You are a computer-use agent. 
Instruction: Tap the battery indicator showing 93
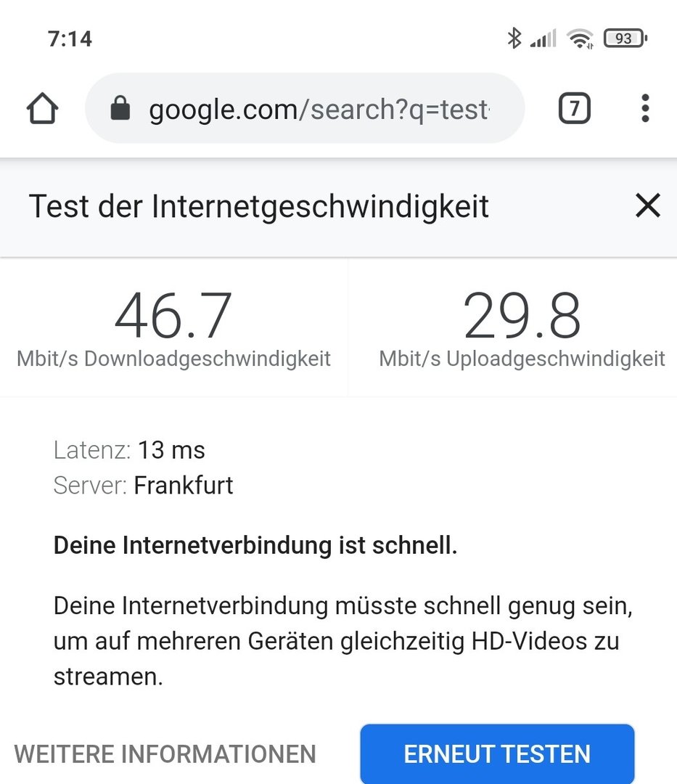pos(625,38)
